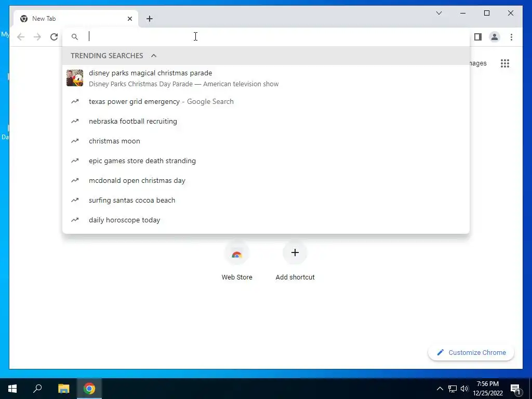
Task: Click trending icon beside surfing santas cocoa beach
Action: pyautogui.click(x=75, y=200)
